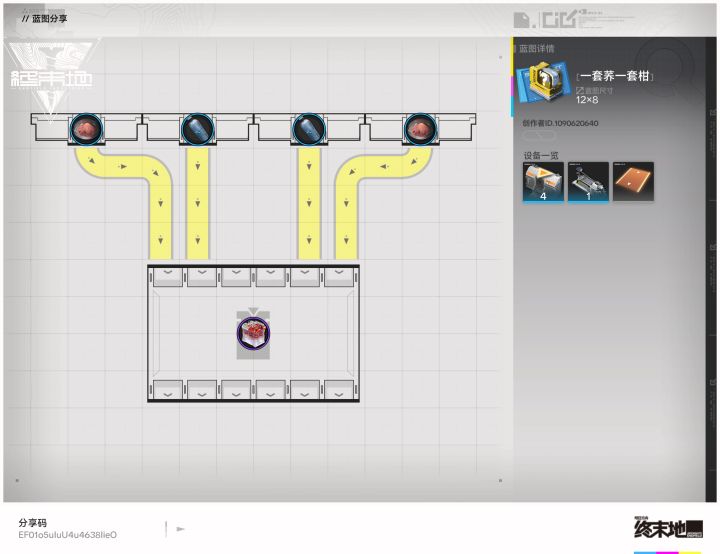This screenshot has width=720, height=554.
Task: Click the blueprint size value 12×8
Action: pos(587,100)
